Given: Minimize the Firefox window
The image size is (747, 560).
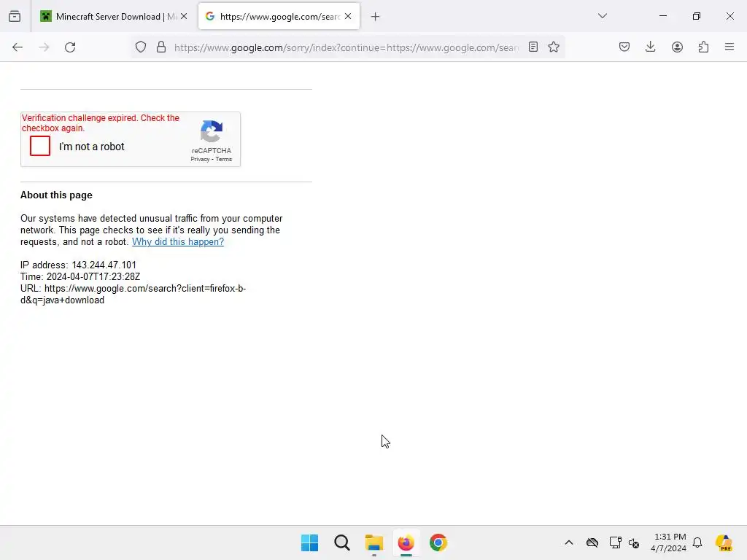Looking at the screenshot, I should click(x=662, y=16).
